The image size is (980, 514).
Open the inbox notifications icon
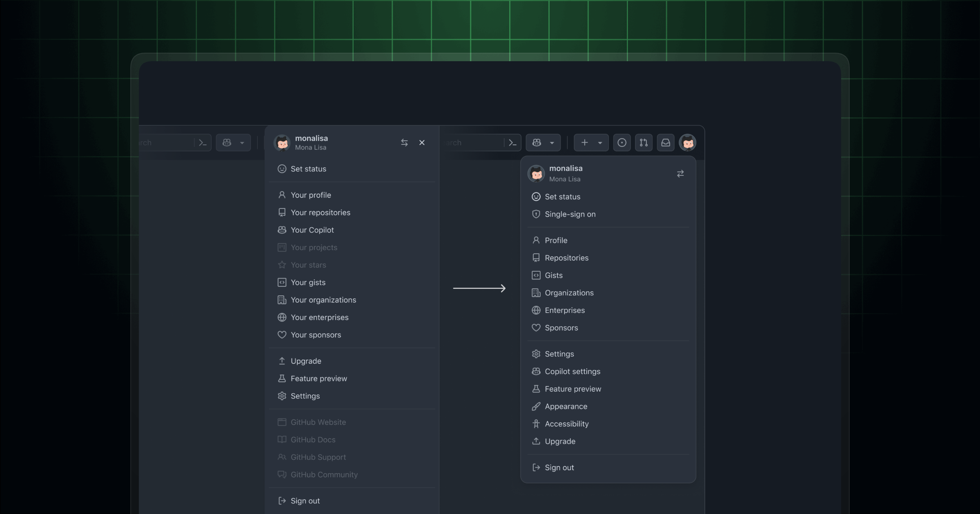(666, 143)
